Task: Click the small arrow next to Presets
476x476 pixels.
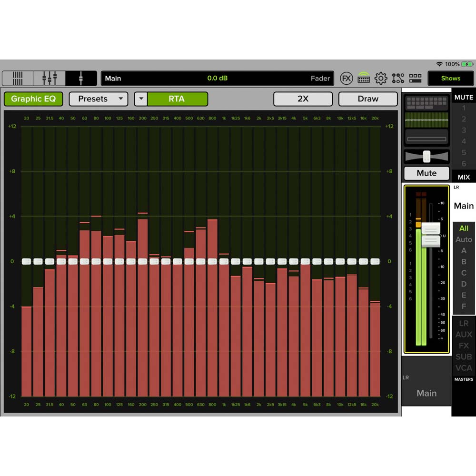Action: [140, 99]
